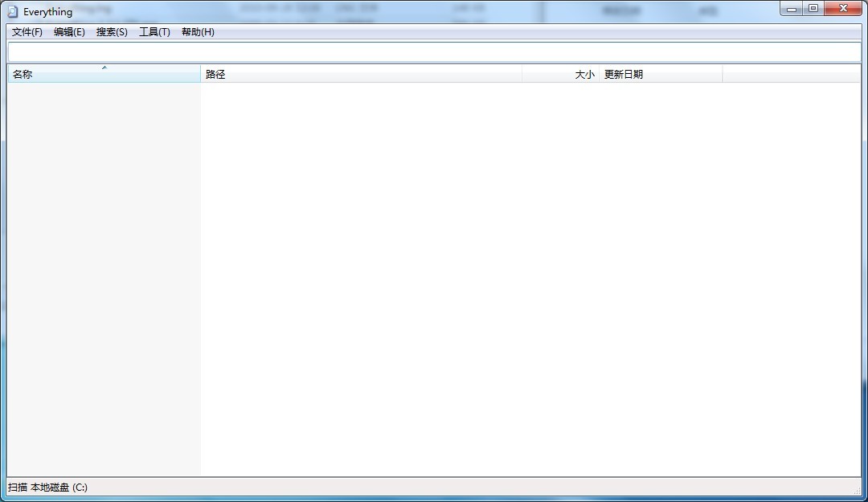This screenshot has height=502, width=868.
Task: Click blank header area right of 更新日期
Action: [x=791, y=75]
